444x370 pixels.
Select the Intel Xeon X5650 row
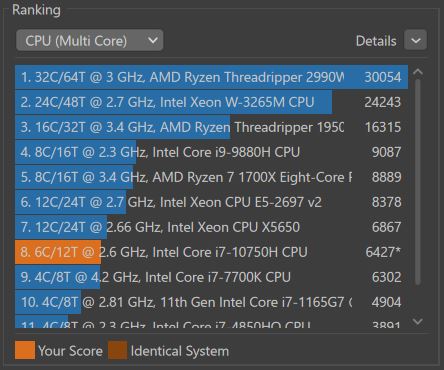tap(211, 227)
